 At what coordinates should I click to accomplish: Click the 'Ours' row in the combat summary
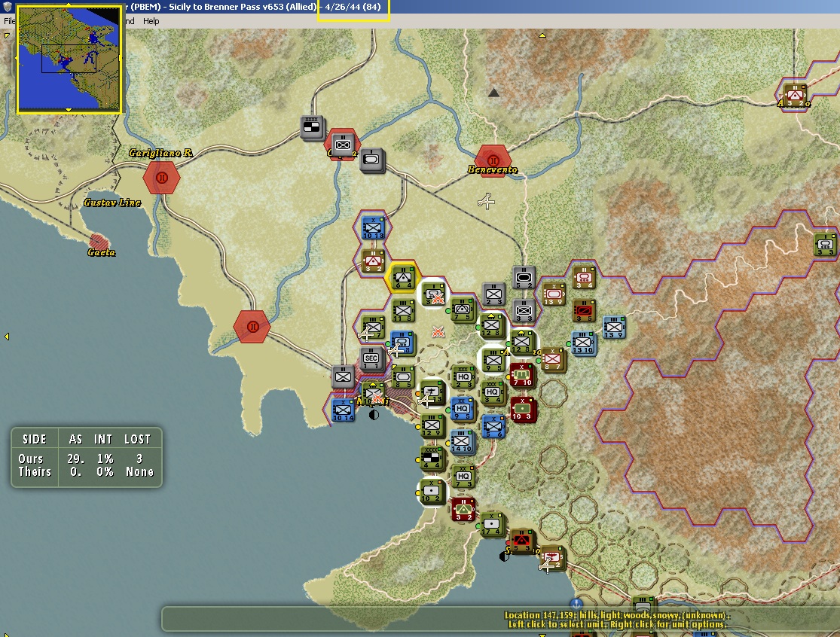(86, 459)
